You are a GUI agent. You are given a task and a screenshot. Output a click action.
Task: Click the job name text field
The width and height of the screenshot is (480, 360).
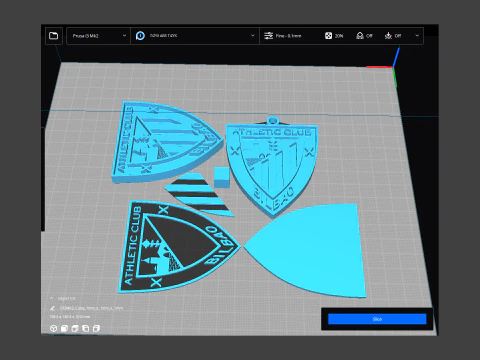point(91,308)
